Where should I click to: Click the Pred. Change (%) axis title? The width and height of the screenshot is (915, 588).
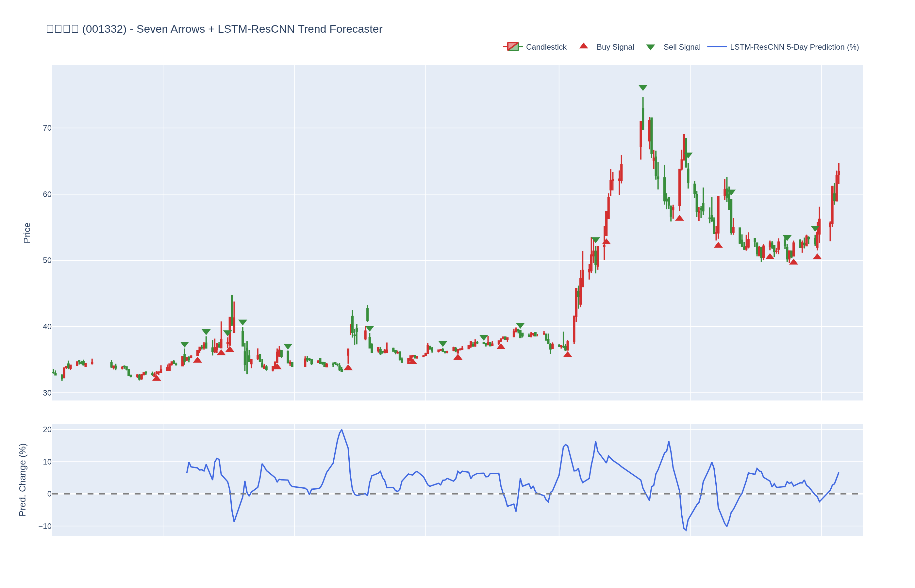[23, 480]
